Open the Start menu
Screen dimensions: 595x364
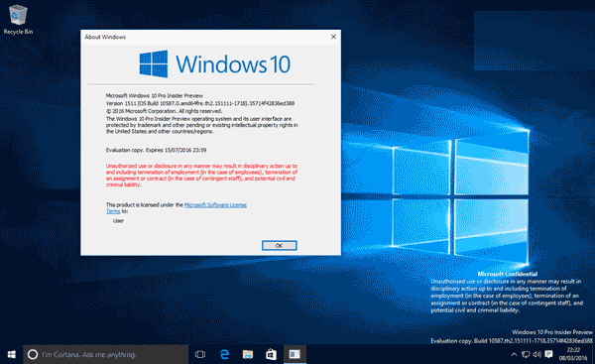pos(11,354)
